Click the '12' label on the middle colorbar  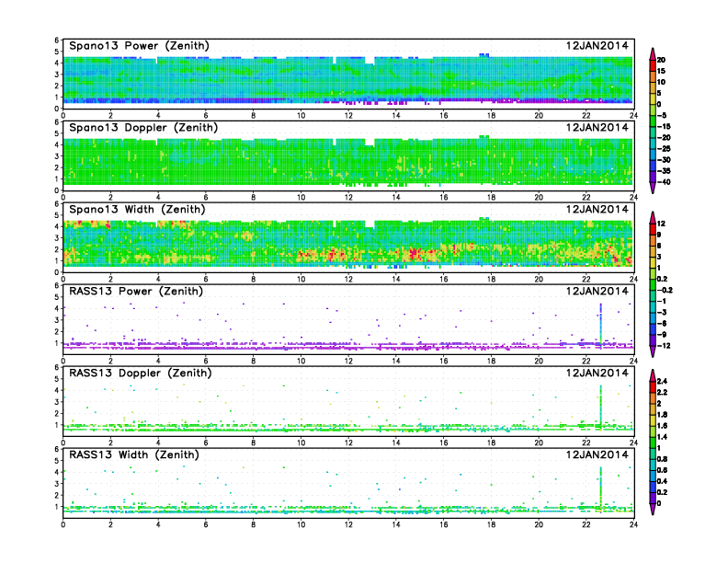(x=661, y=224)
